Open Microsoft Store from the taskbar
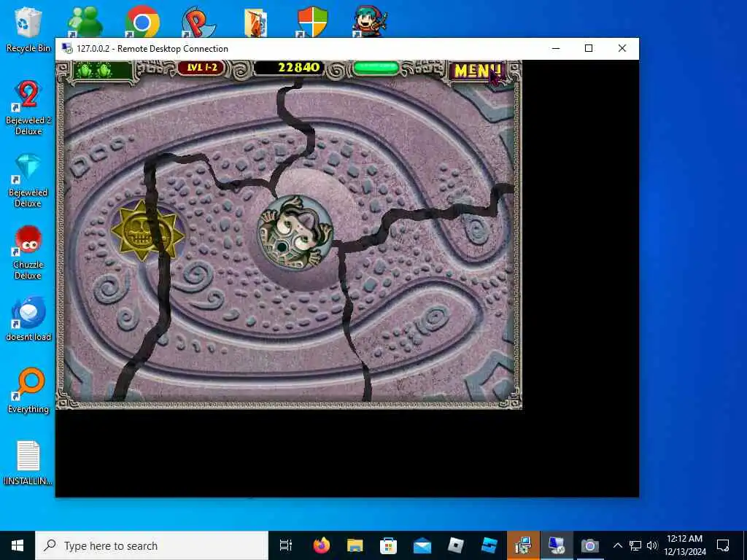 click(x=388, y=545)
